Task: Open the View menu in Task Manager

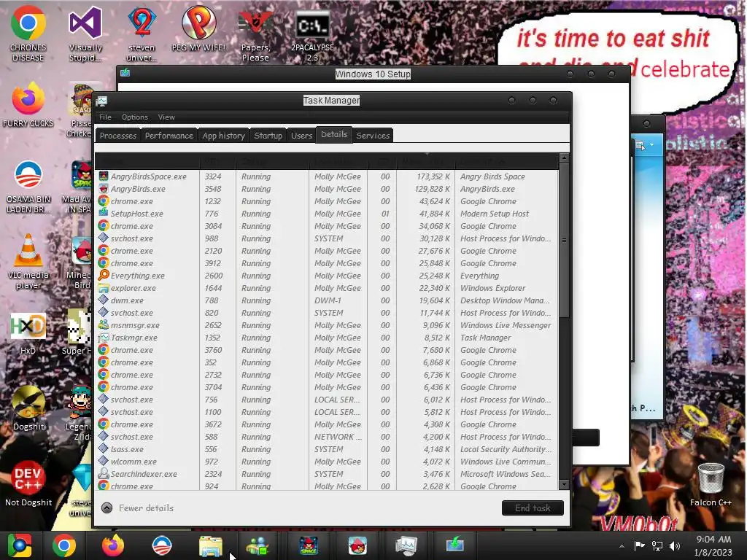Action: [166, 117]
